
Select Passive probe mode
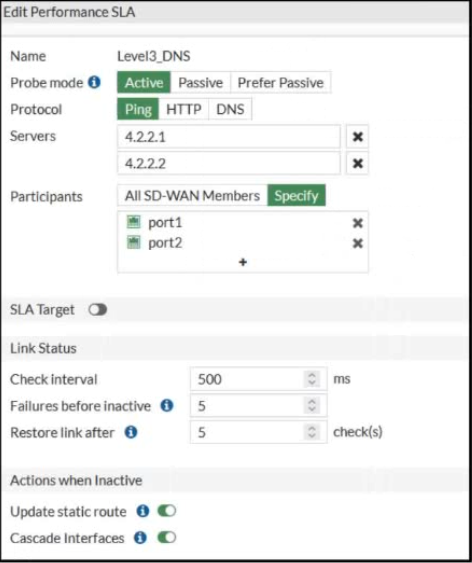(x=201, y=83)
